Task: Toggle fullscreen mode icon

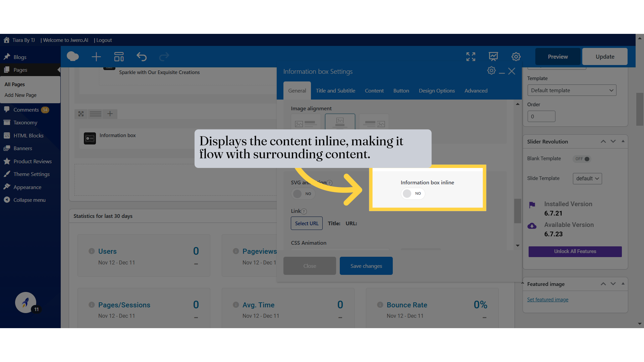Action: point(471,57)
